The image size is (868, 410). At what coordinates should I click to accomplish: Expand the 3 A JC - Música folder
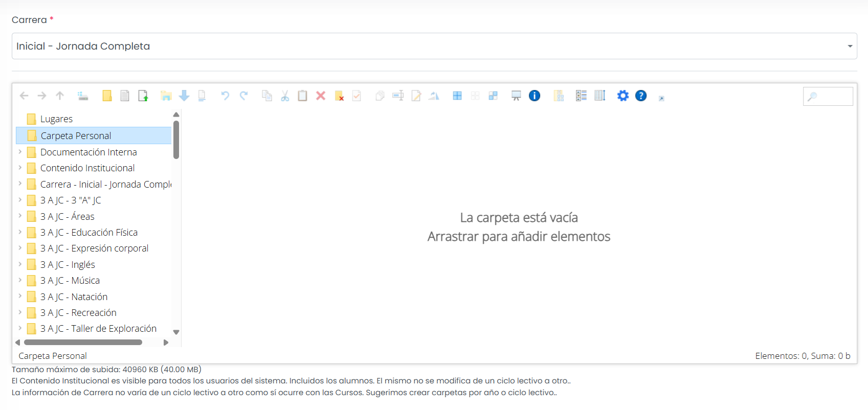coord(20,280)
